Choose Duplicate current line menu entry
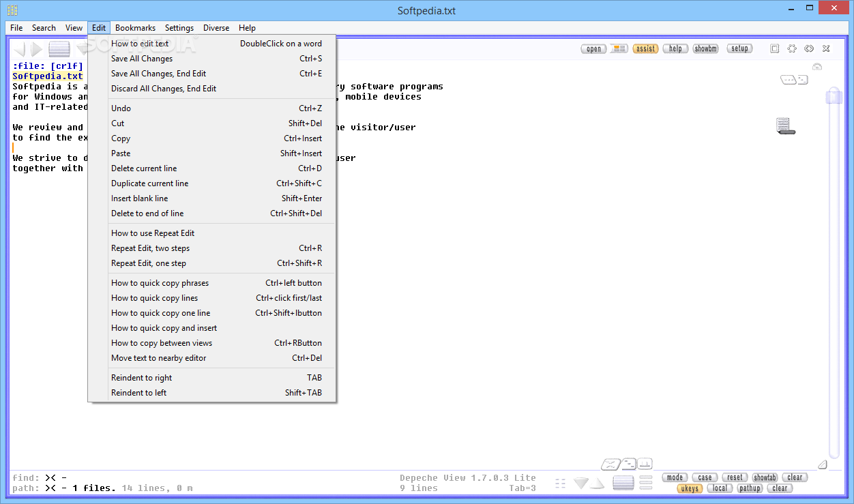This screenshot has width=854, height=504. (212, 183)
